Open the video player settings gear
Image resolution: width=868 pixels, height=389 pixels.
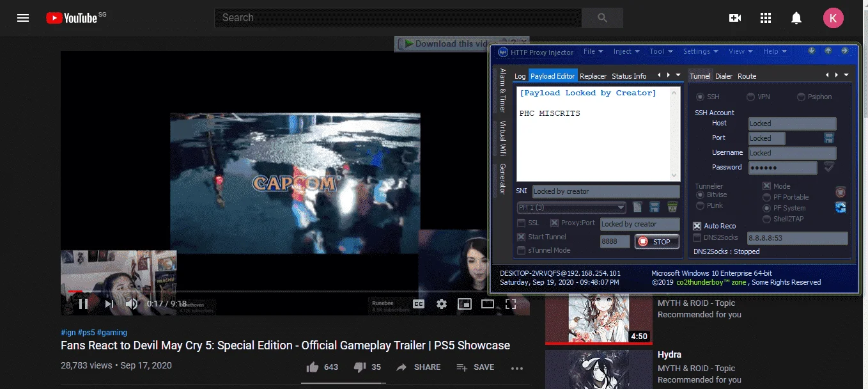pos(442,304)
